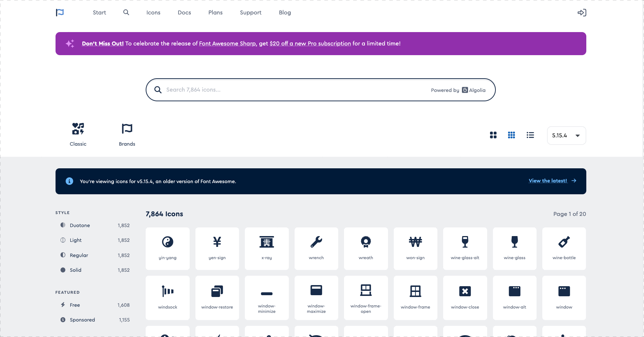Image resolution: width=644 pixels, height=337 pixels.
Task: Open the Docs menu item
Action: [x=184, y=12]
